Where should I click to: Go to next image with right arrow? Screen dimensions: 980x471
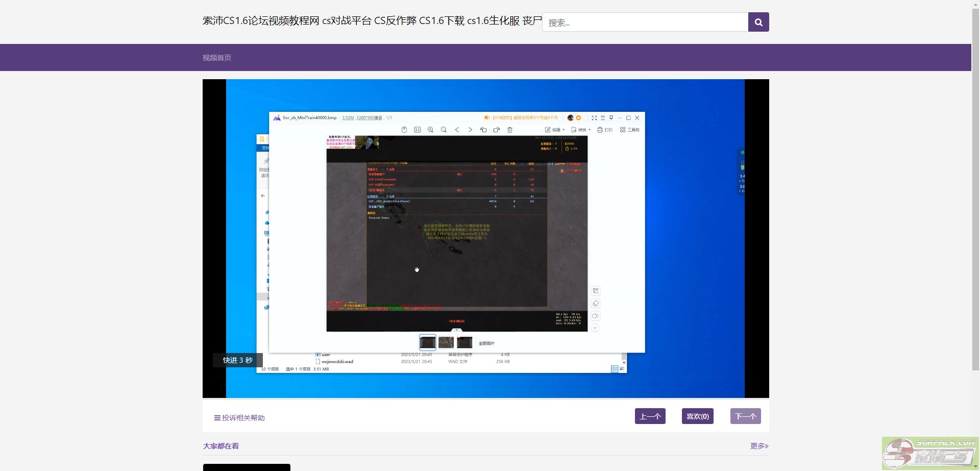[470, 130]
